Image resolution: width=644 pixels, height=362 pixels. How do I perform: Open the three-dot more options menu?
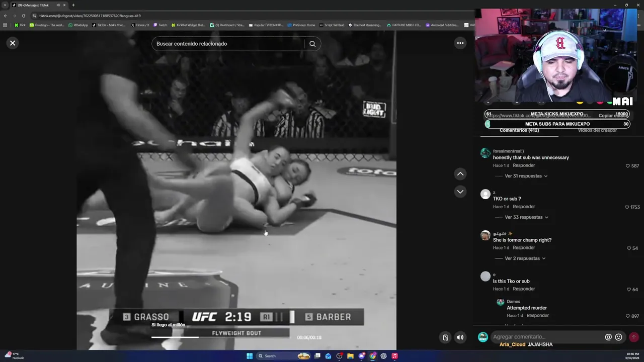460,43
